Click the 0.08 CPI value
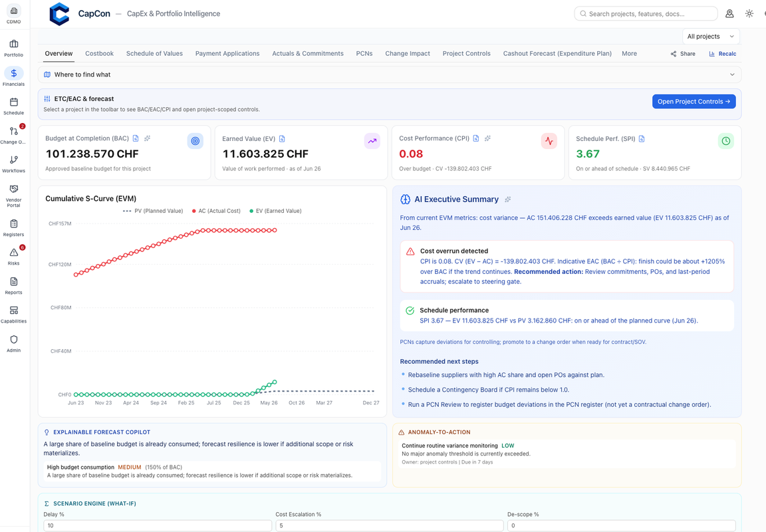The height and width of the screenshot is (532, 766). point(411,154)
